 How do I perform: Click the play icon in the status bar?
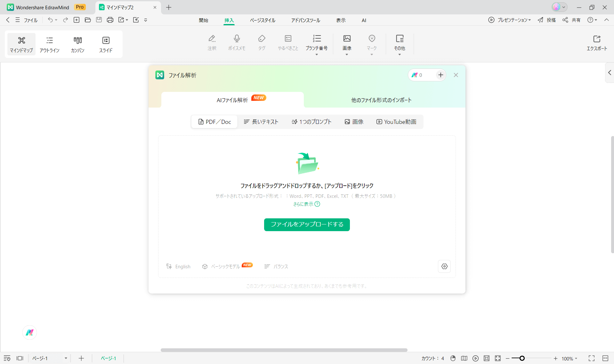pyautogui.click(x=476, y=358)
